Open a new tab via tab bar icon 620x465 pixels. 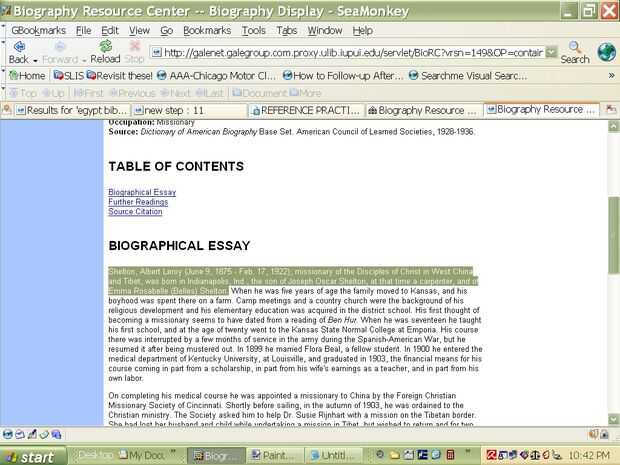tap(7, 110)
